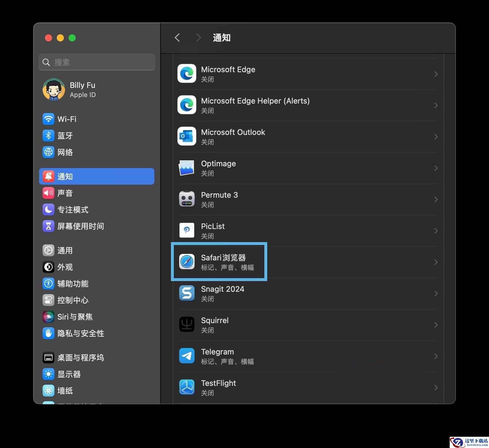Click the magnifying glass search icon
The height and width of the screenshot is (448, 489).
tap(46, 62)
